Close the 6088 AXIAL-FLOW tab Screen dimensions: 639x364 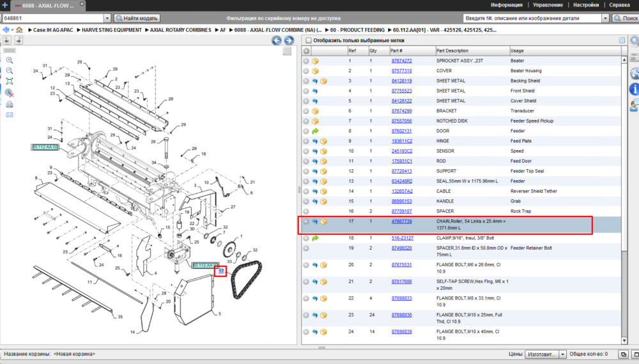[82, 4]
